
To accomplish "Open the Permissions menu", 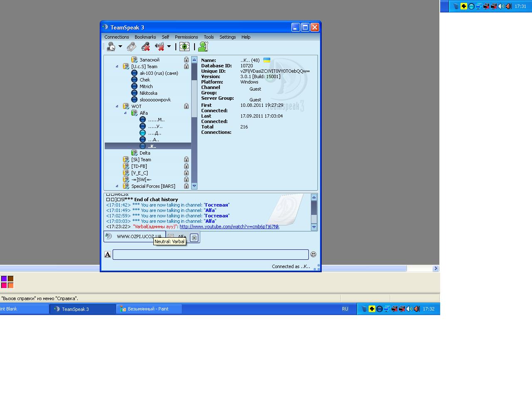I will [186, 37].
